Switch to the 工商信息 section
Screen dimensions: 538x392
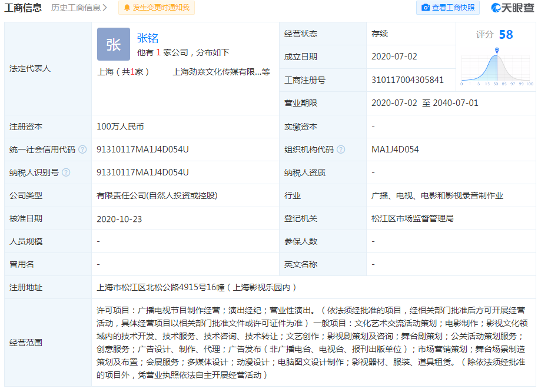[21, 8]
